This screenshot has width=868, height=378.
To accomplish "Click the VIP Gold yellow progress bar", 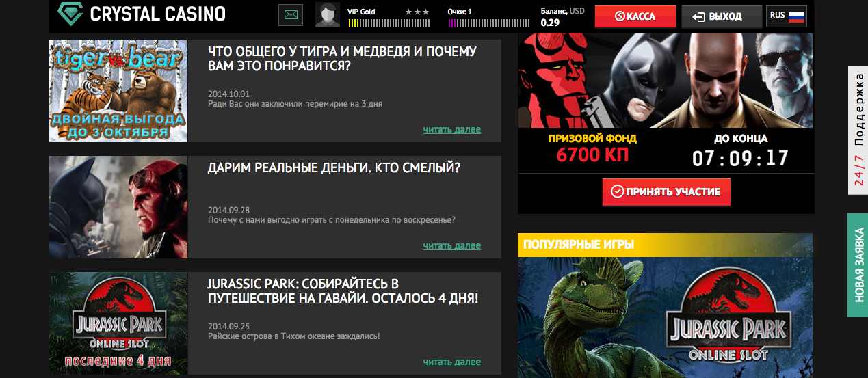I will [389, 23].
